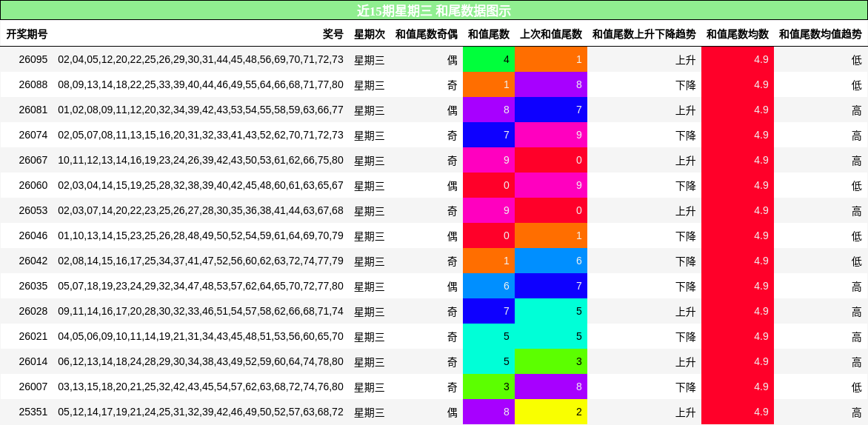868x425 pixels.
Task: Click the winning numbers of issue 26021
Action: click(201, 336)
